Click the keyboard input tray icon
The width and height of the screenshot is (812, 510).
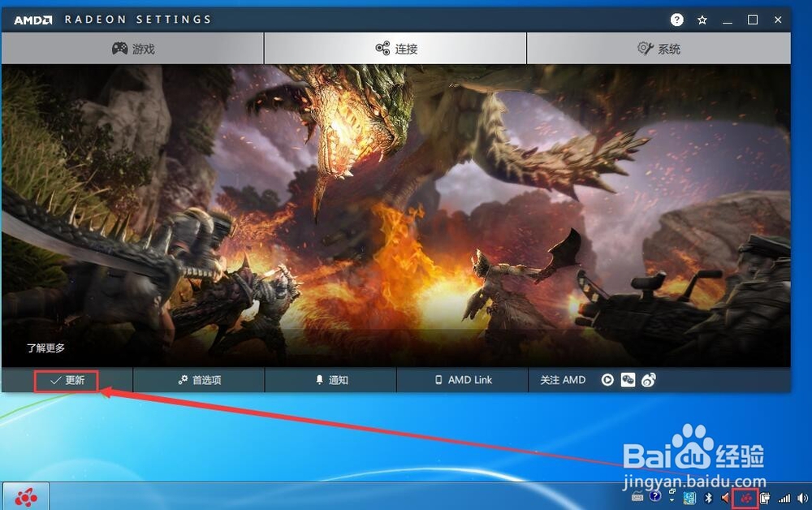coord(637,497)
